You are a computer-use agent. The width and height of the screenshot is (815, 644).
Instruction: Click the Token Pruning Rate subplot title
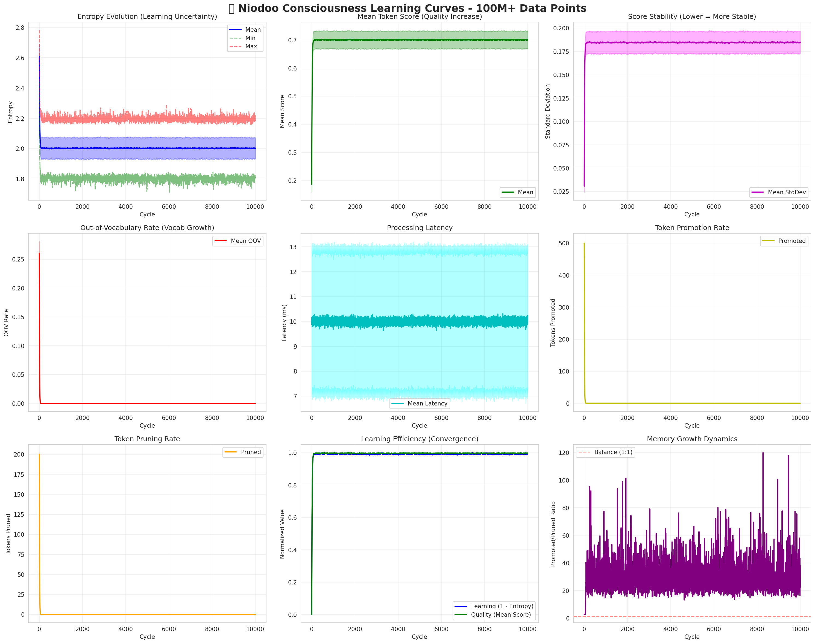147,439
